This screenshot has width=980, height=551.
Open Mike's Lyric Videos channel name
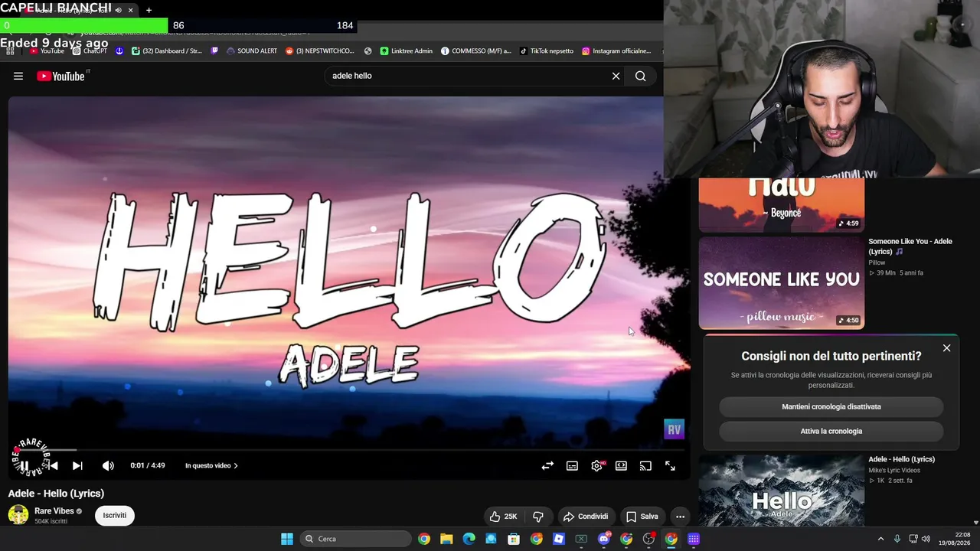tap(894, 470)
